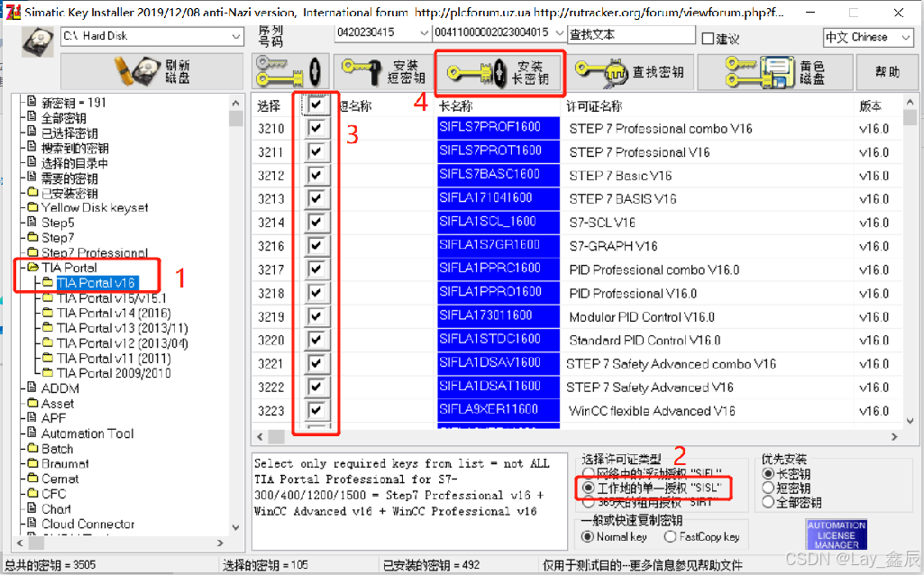
Task: Select the Cloud Connector tree item
Action: 87,524
